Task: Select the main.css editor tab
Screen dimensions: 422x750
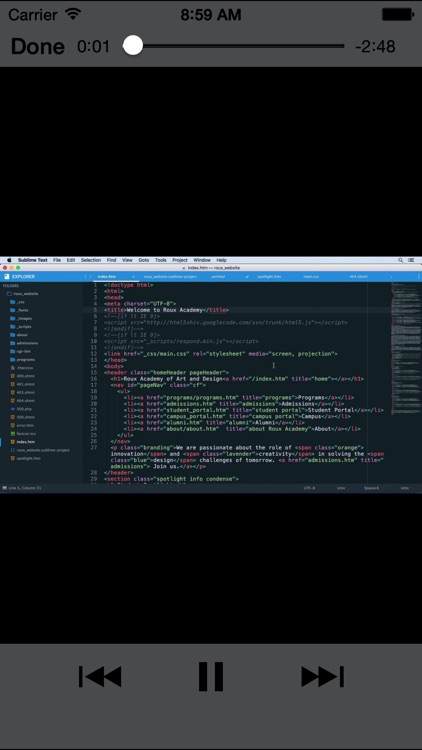Action: point(311,276)
